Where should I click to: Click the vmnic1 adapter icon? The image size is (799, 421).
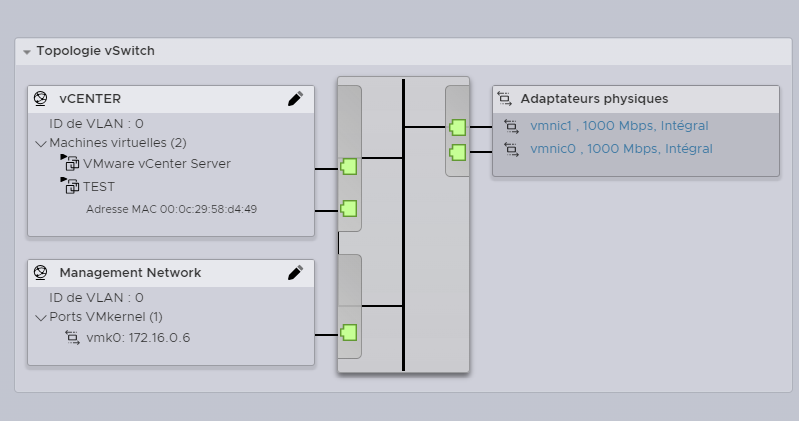(512, 126)
